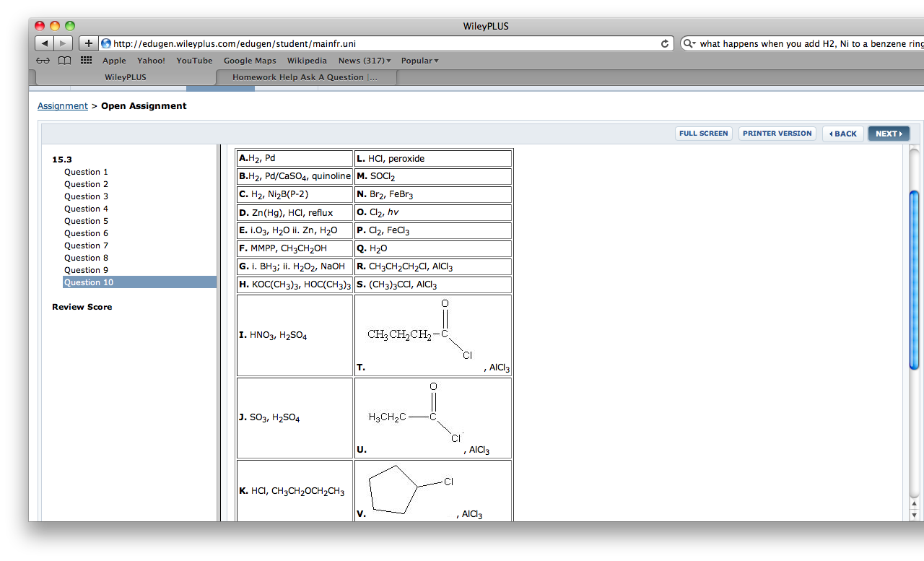Open the NEXT navigation dropdown button
This screenshot has width=924, height=561.
[889, 133]
